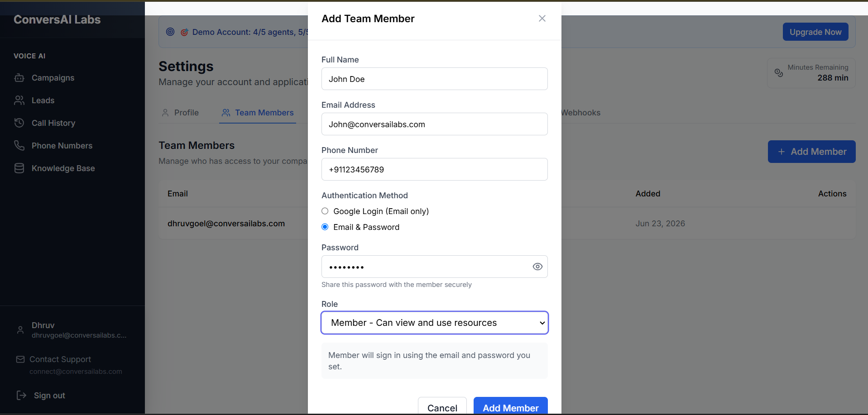
Task: Show password with the eye icon
Action: click(x=537, y=267)
